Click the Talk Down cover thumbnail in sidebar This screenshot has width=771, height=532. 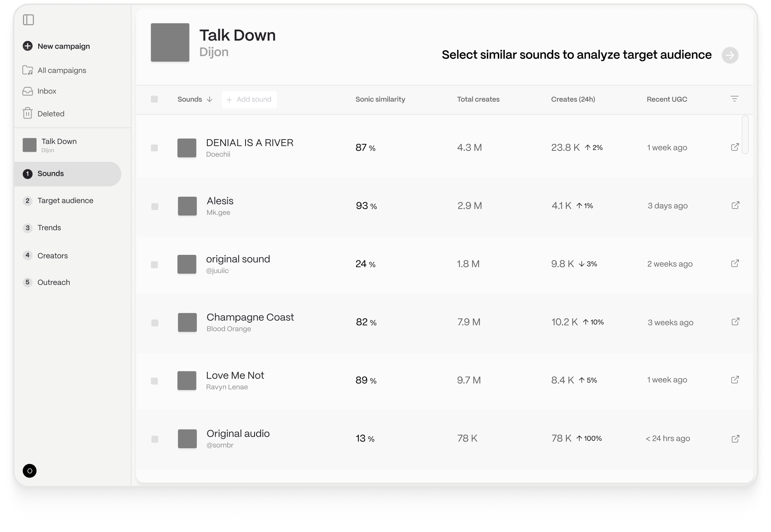tap(30, 145)
